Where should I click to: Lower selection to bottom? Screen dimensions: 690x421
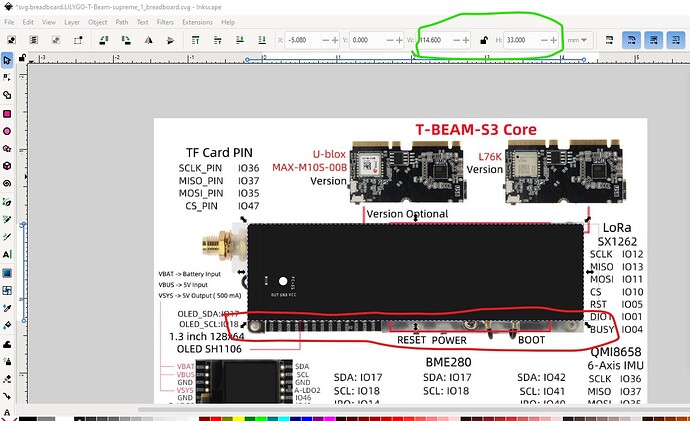click(x=262, y=40)
